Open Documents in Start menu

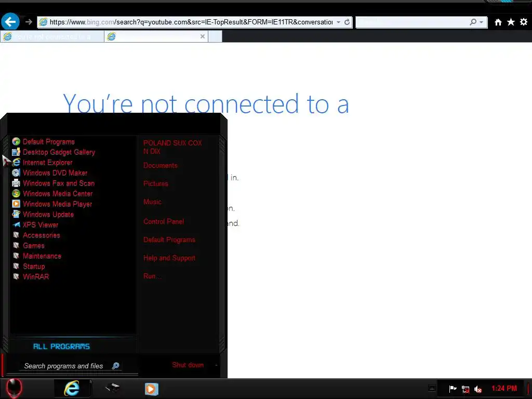[x=160, y=166]
